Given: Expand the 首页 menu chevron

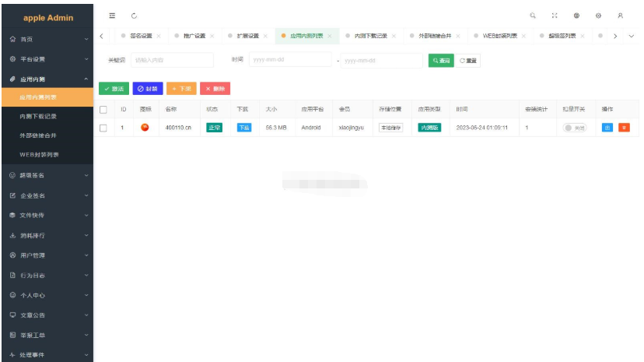Looking at the screenshot, I should click(x=86, y=39).
